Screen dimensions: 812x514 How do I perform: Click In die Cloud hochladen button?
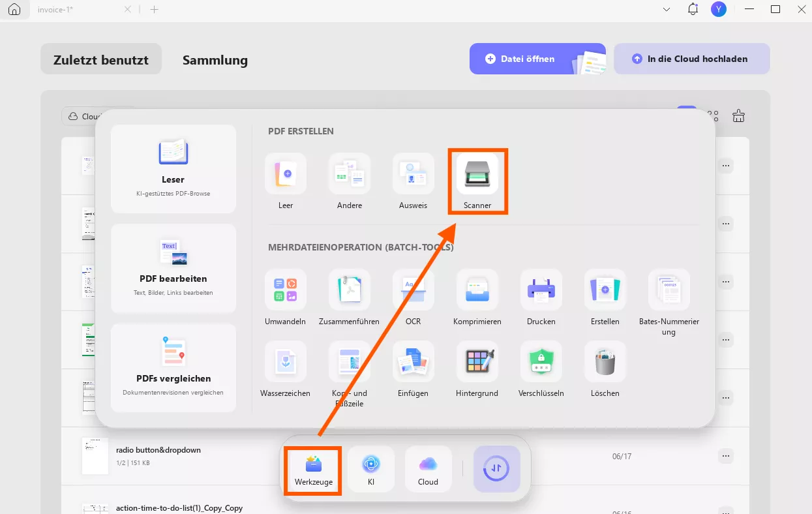[x=691, y=59]
